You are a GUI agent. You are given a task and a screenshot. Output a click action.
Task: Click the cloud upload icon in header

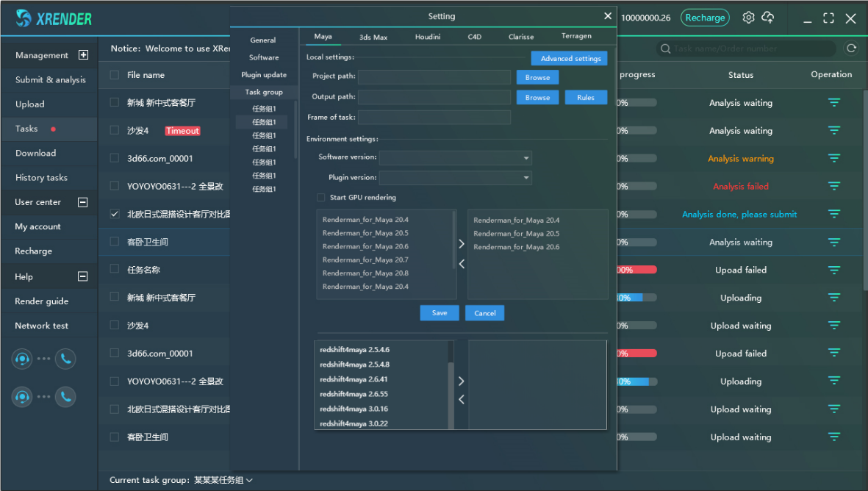pyautogui.click(x=768, y=18)
